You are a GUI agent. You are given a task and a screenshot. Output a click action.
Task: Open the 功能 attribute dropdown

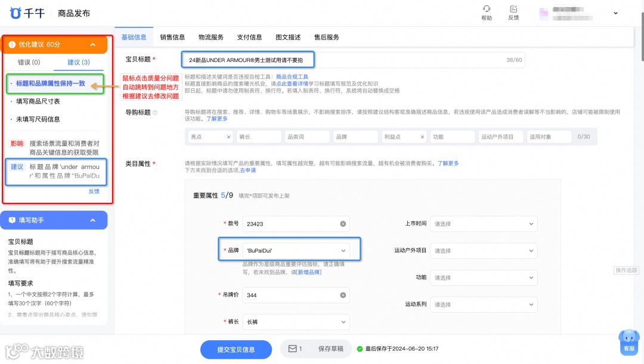[x=484, y=277]
